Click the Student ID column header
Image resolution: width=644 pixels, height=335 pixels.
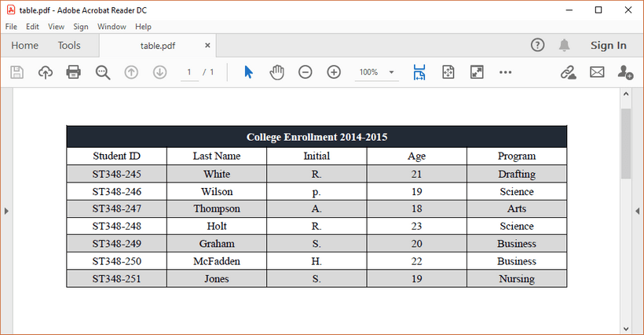click(x=117, y=156)
